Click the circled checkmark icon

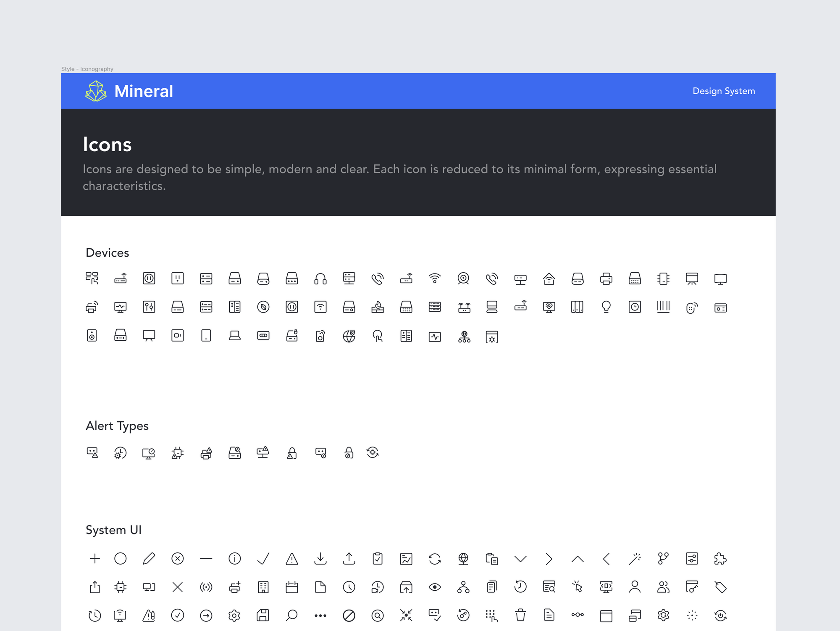pyautogui.click(x=178, y=615)
